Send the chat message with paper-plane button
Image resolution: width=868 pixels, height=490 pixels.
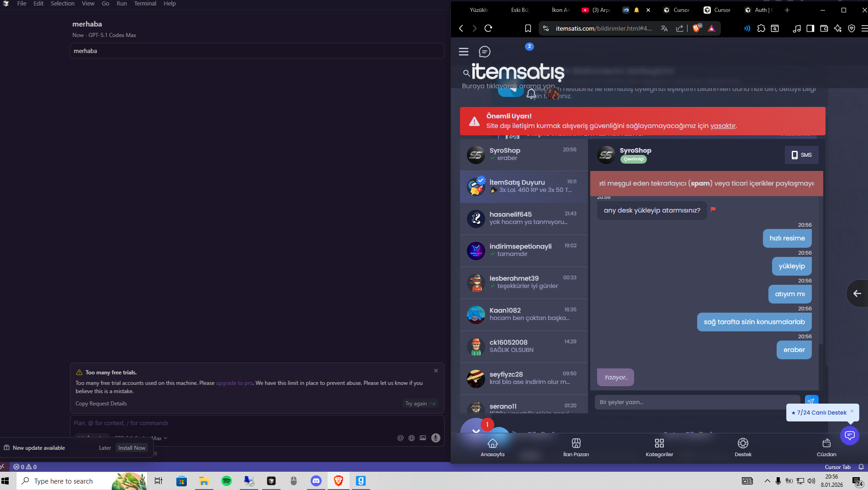click(x=811, y=401)
